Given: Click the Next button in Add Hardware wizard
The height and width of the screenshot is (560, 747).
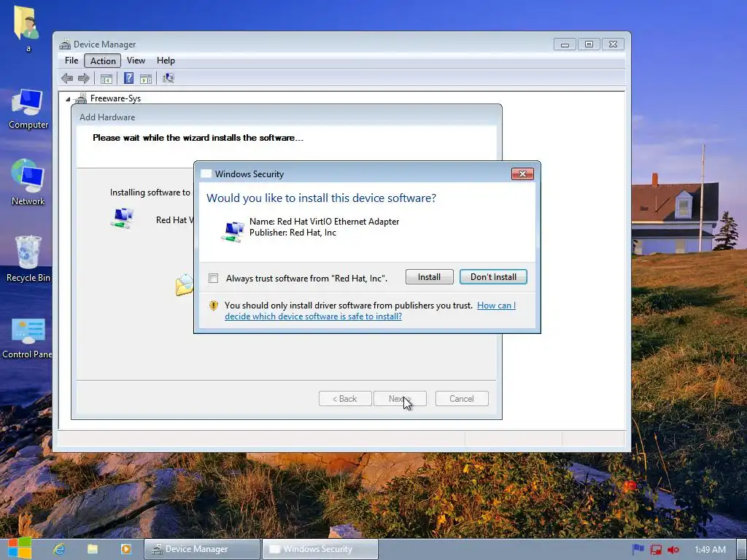Looking at the screenshot, I should [400, 399].
